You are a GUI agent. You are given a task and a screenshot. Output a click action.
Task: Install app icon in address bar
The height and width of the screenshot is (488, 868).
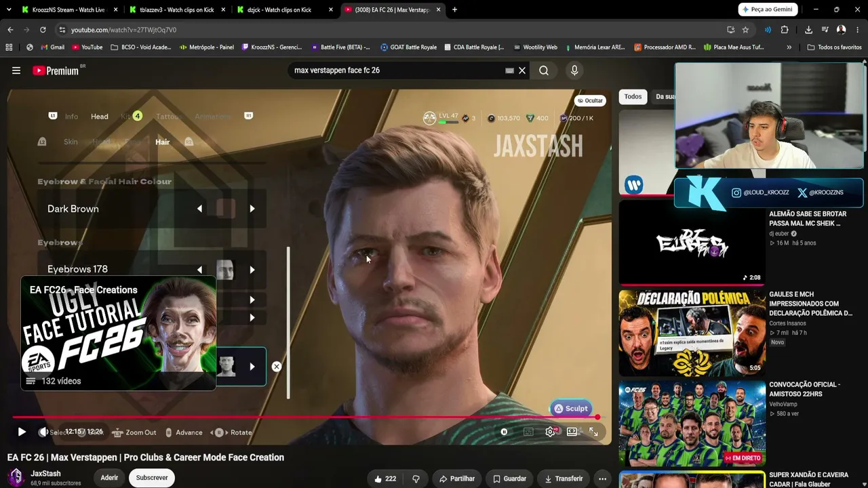pos(730,30)
